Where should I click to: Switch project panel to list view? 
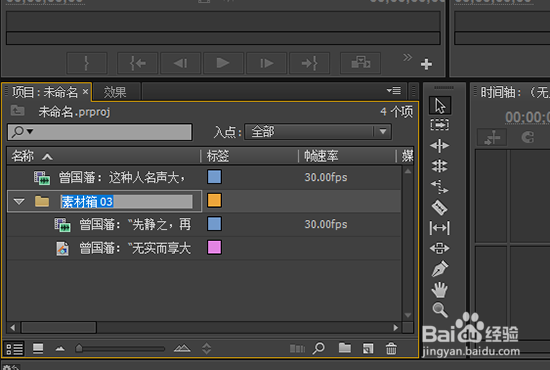[x=14, y=349]
